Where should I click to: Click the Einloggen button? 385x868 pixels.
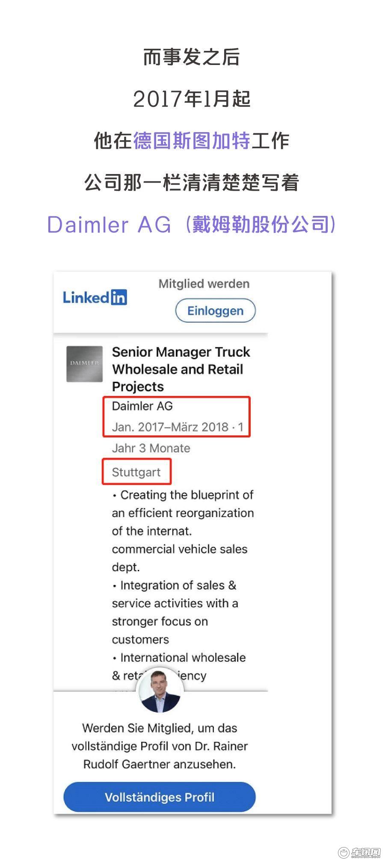[x=215, y=311]
